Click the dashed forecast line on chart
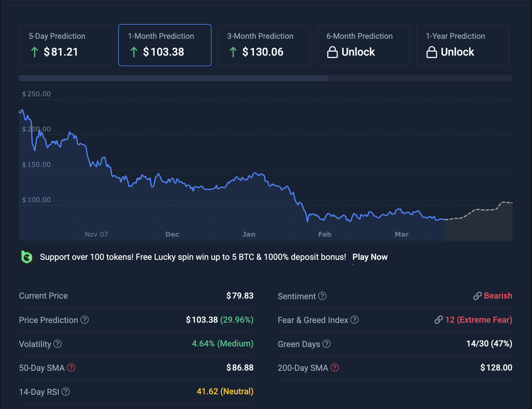The width and height of the screenshot is (532, 409). [484, 210]
